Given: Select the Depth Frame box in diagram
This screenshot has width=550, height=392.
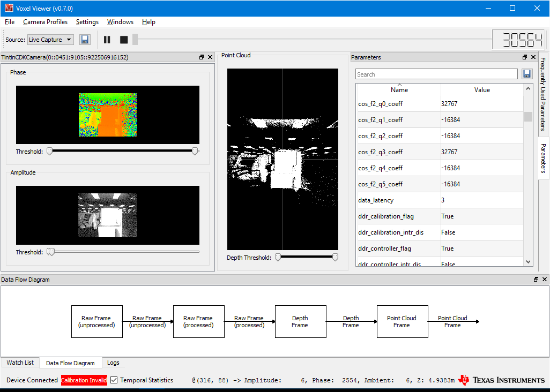Looking at the screenshot, I should 301,322.
